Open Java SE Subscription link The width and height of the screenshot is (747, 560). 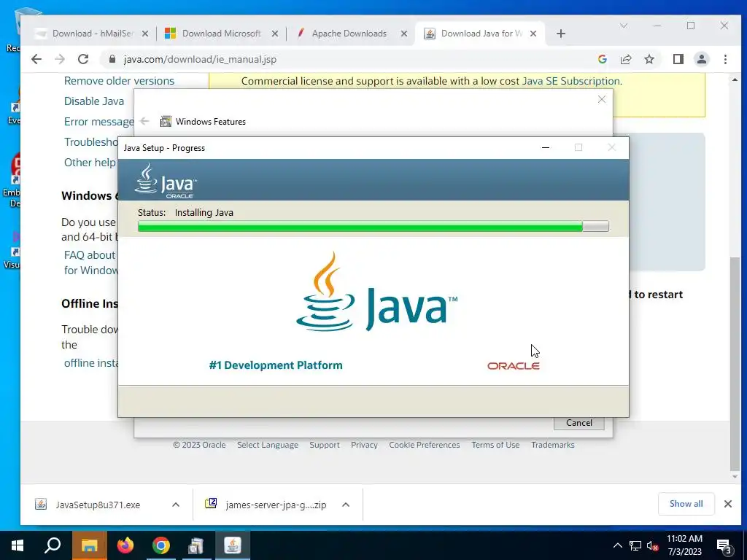tap(571, 81)
